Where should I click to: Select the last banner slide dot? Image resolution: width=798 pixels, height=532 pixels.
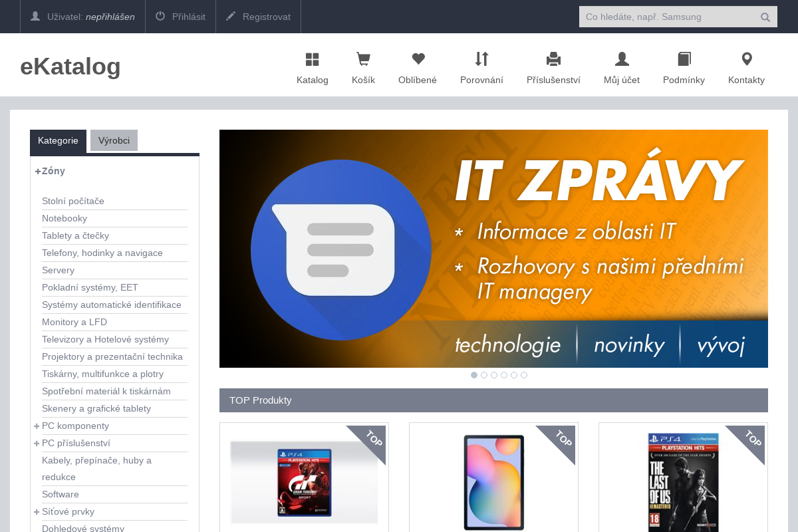[x=524, y=375]
